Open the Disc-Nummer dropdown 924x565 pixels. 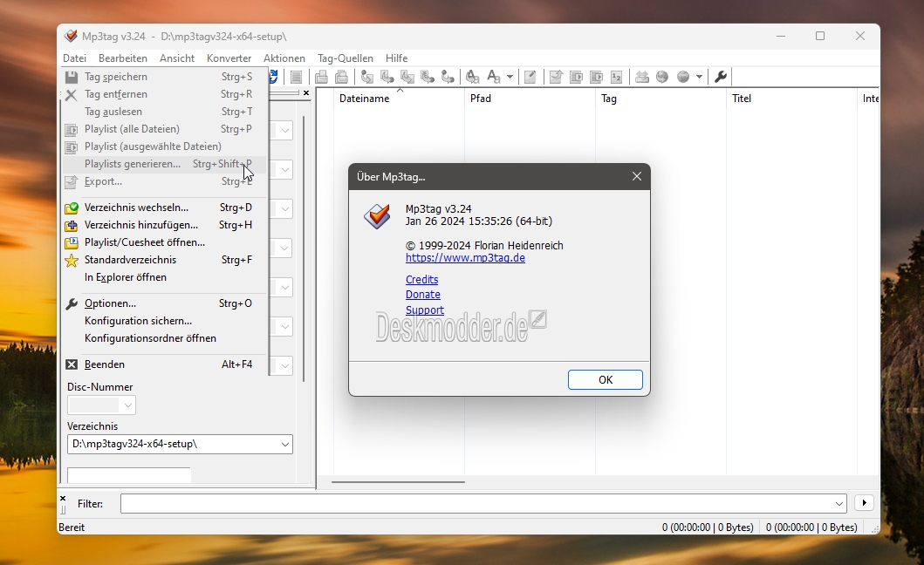pos(128,405)
